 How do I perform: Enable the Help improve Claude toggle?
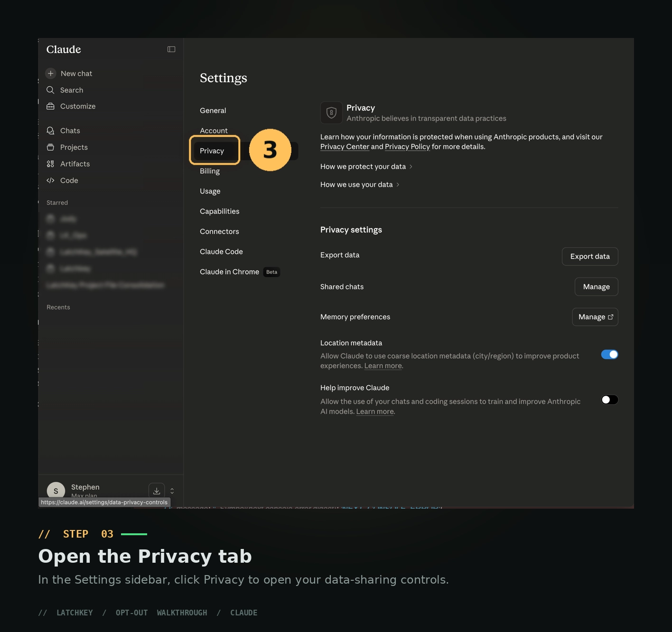(609, 400)
